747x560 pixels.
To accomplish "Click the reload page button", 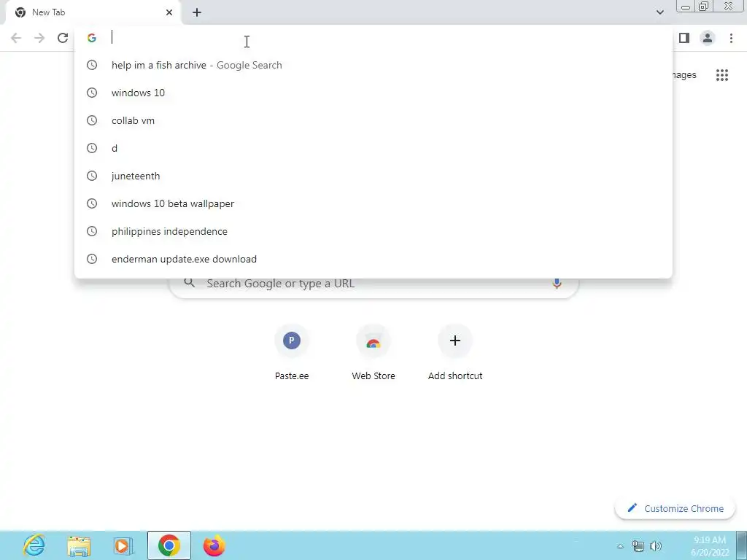I will point(63,38).
